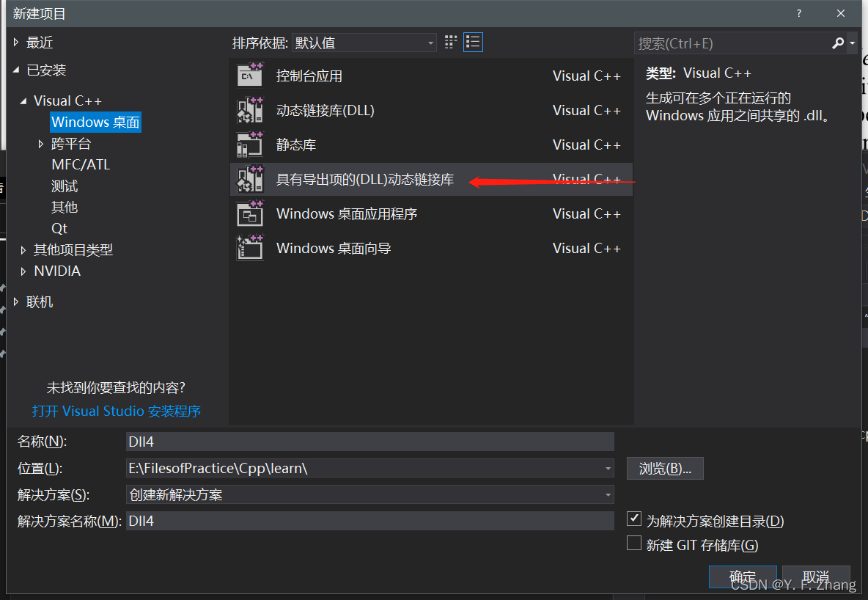
Task: Open the 排序依据 默认值 dropdown
Action: point(364,43)
